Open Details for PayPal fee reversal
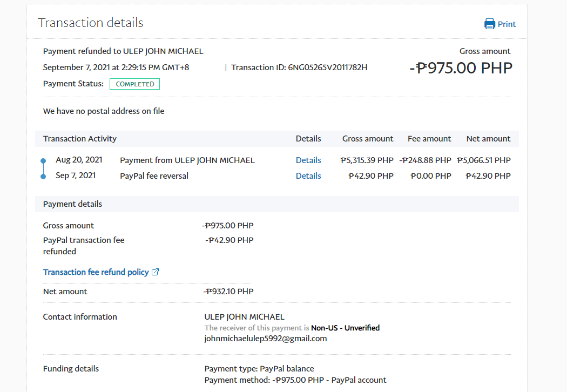This screenshot has width=567, height=392. pos(308,176)
